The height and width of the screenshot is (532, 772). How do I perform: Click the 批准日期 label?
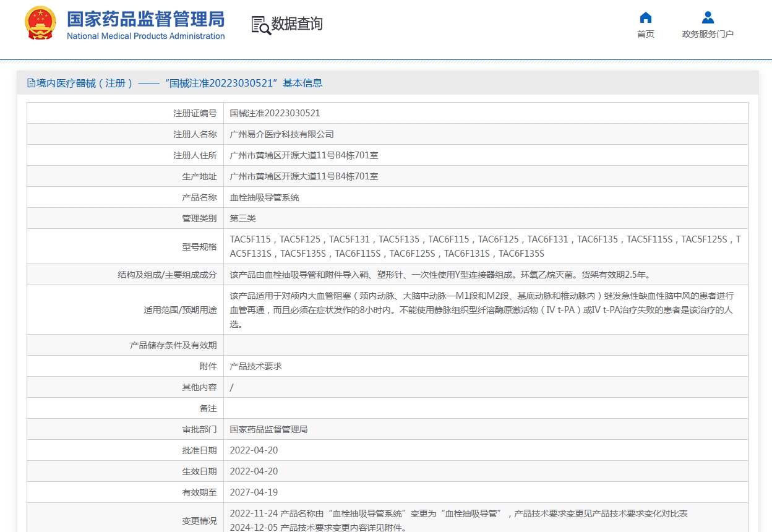pyautogui.click(x=199, y=450)
